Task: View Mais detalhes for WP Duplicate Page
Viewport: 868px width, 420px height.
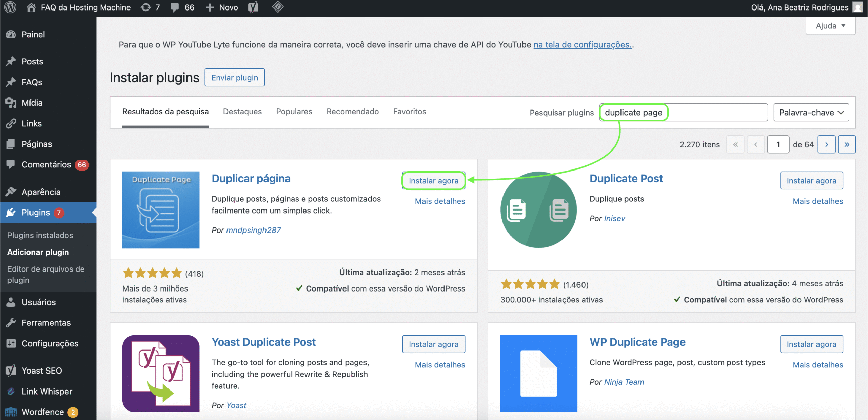Action: tap(818, 365)
